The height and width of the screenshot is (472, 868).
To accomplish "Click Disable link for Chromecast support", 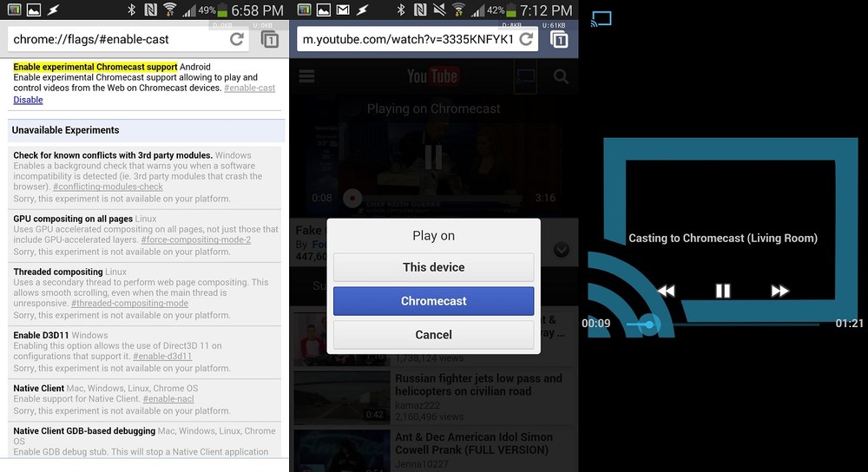I will (29, 100).
